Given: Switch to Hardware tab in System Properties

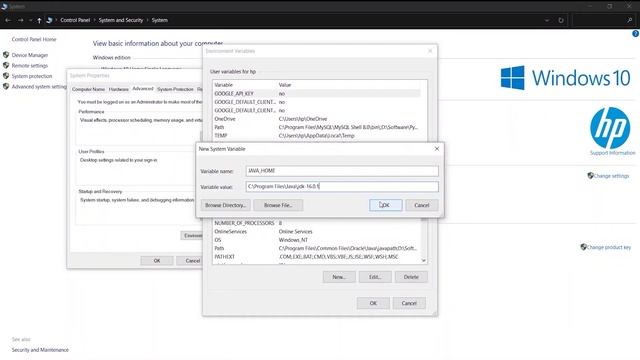Looking at the screenshot, I should pos(118,89).
